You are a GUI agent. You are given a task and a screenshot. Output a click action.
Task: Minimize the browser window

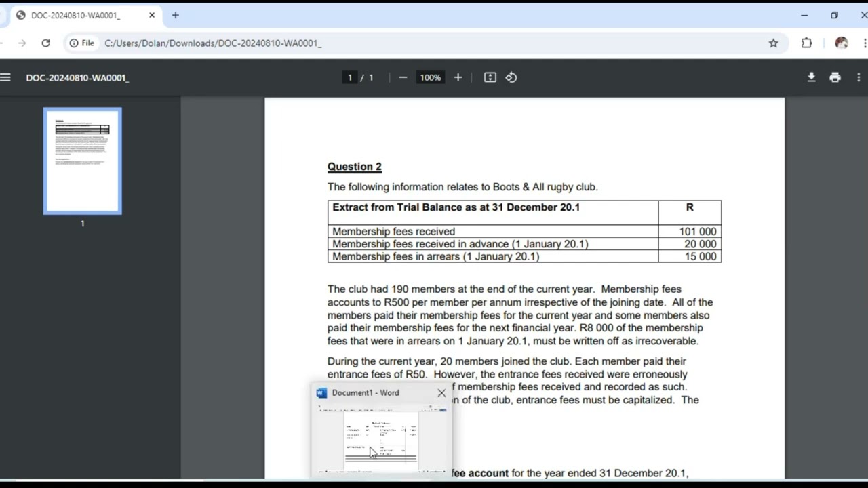(804, 15)
